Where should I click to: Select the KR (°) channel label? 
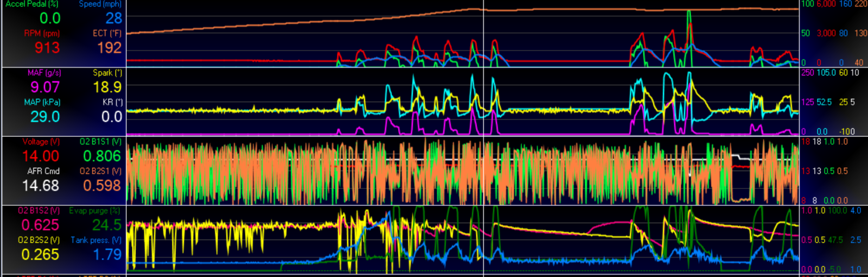click(112, 102)
